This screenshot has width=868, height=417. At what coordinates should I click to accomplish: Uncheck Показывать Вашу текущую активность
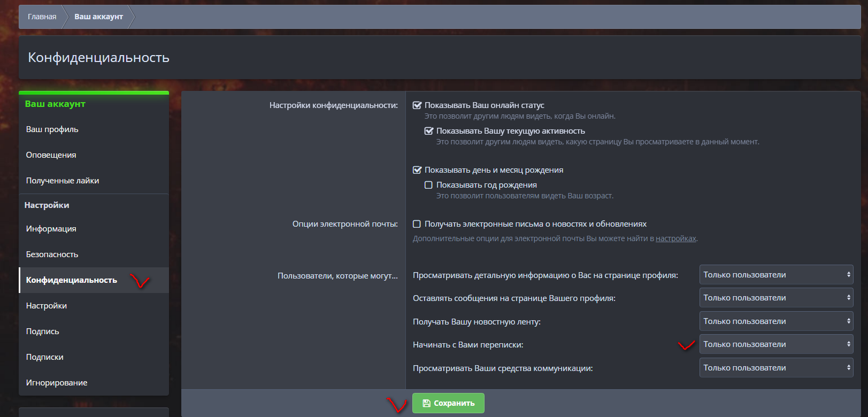point(429,131)
